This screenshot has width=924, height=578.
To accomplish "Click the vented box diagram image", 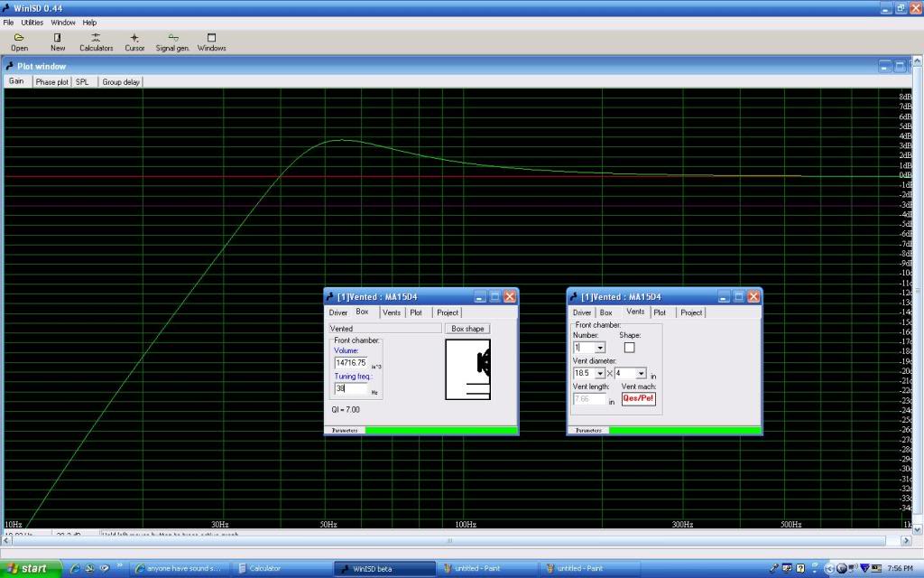I will pyautogui.click(x=468, y=369).
